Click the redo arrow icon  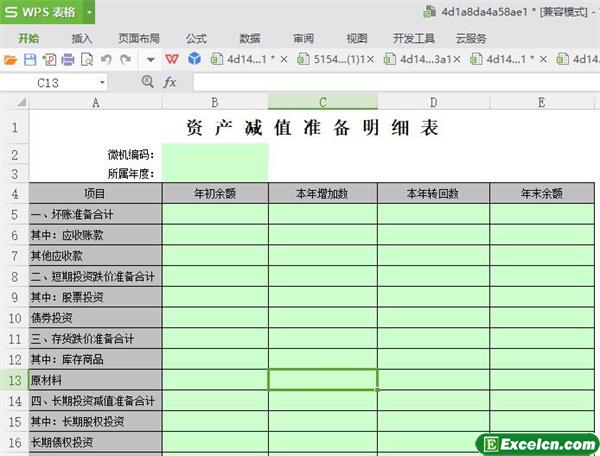pyautogui.click(x=125, y=60)
